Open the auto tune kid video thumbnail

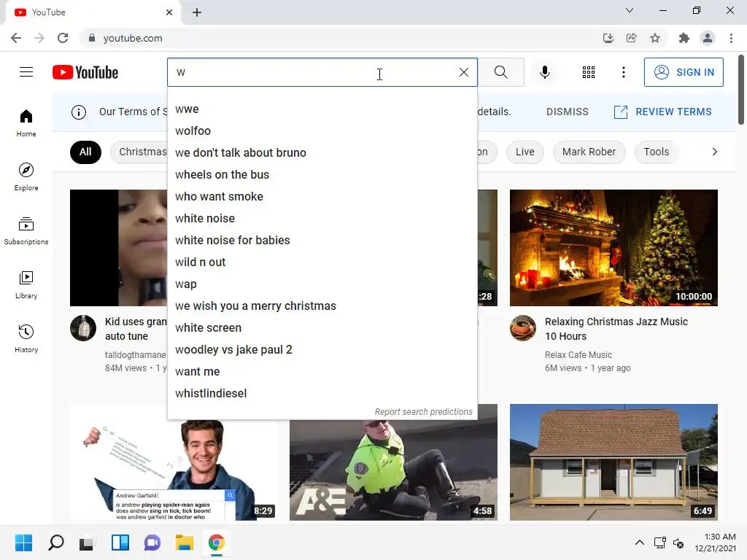(x=119, y=248)
